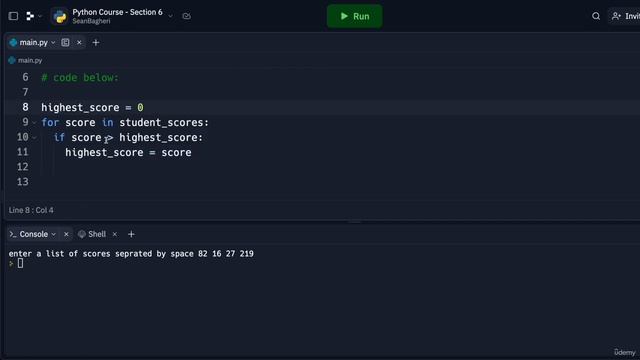Toggle the sidebar panel icon
640x360 pixels.
pos(13,16)
